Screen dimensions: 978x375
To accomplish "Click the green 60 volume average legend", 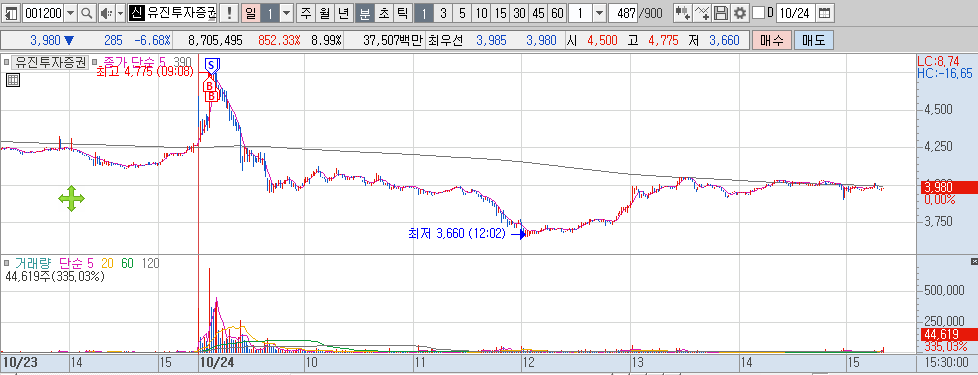I will click(x=127, y=263).
